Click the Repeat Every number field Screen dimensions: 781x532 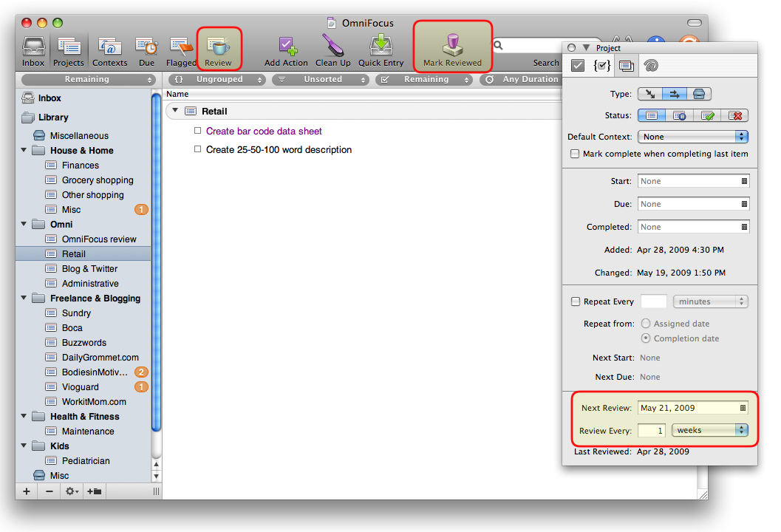(653, 301)
